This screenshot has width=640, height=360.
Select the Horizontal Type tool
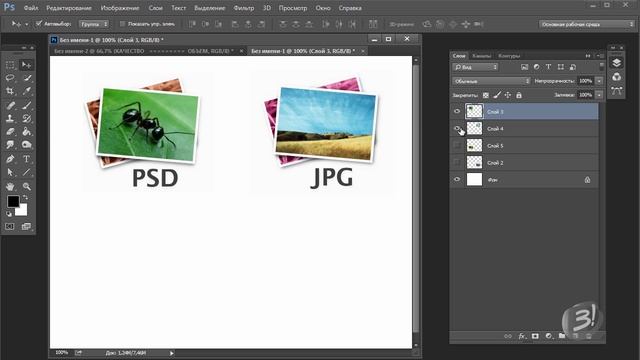[27, 159]
